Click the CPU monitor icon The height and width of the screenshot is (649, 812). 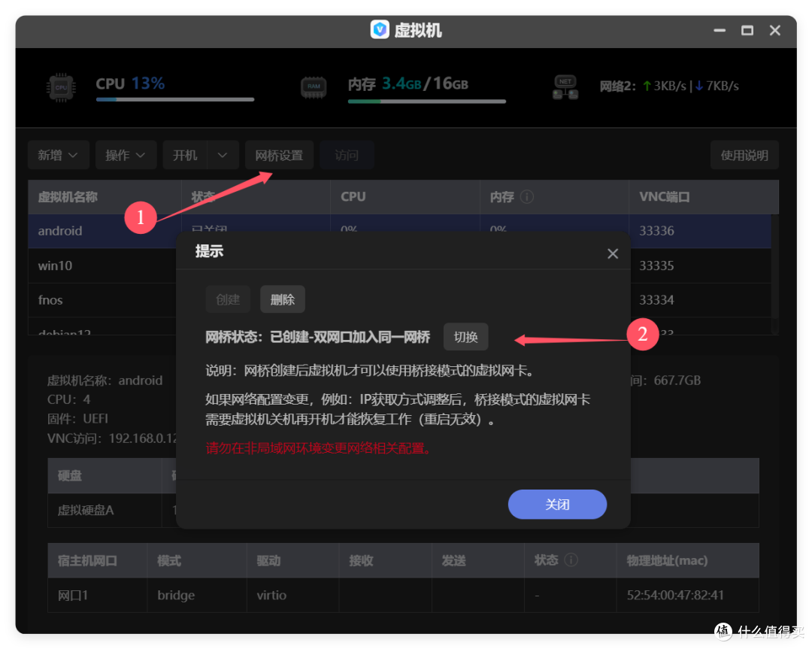[60, 86]
